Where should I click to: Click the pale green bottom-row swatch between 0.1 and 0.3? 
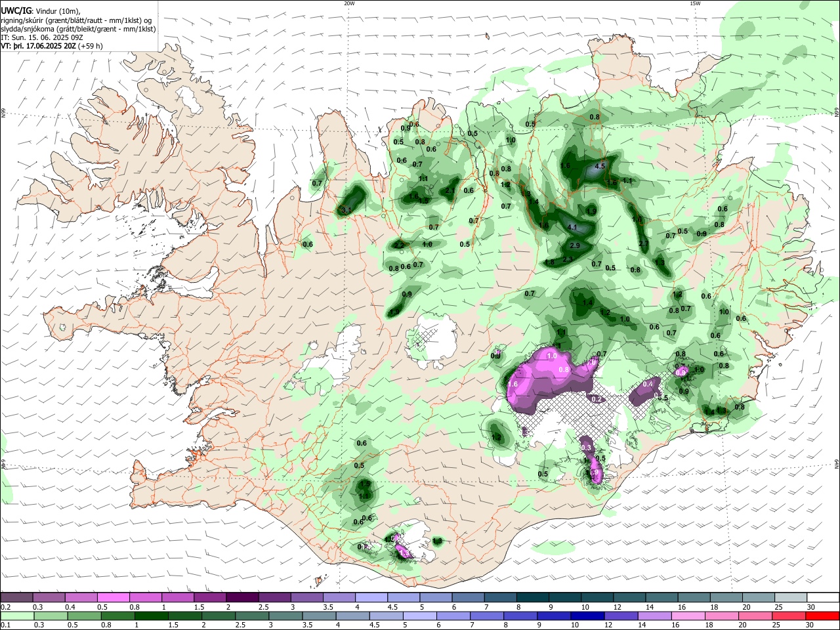(18, 616)
